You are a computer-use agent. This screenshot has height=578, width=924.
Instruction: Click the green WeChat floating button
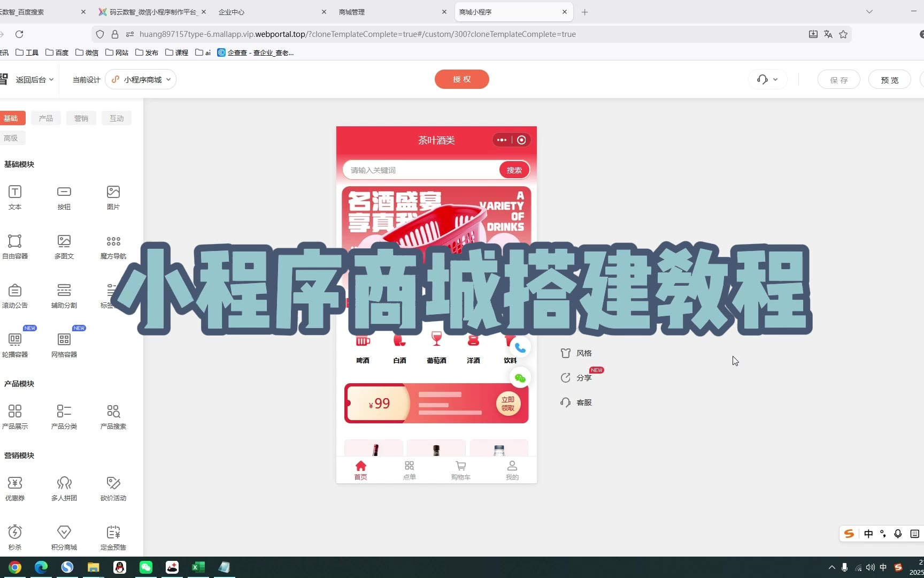click(520, 378)
